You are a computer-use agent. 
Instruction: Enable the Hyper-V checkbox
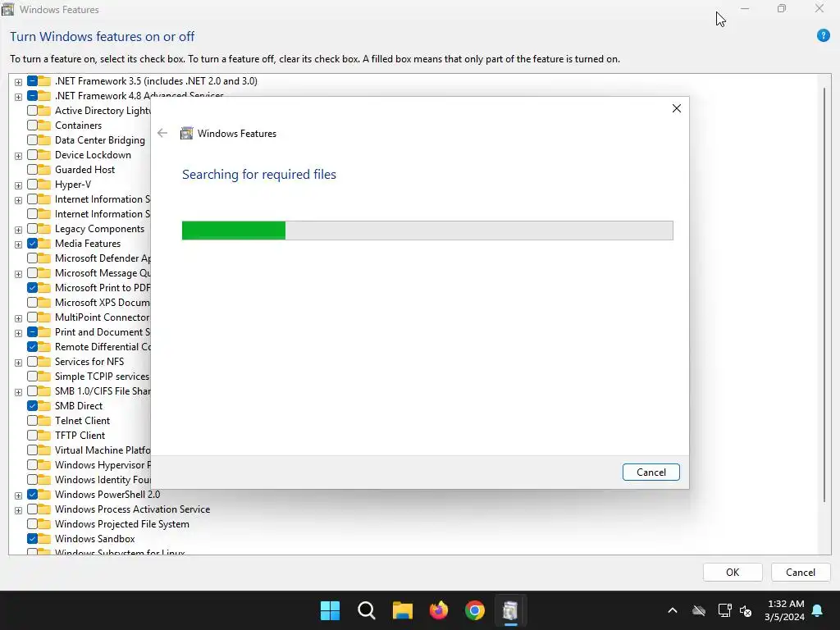[x=32, y=185]
